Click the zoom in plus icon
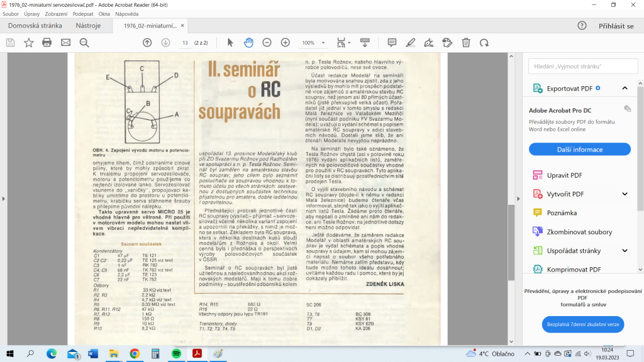Viewport: 644px width, 362px height. click(285, 43)
